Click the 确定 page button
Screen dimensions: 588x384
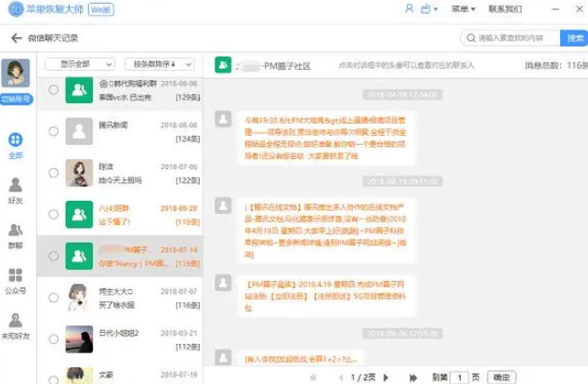click(502, 377)
